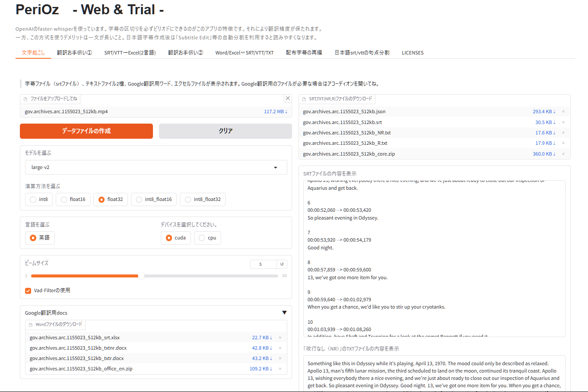588x392 pixels.
Task: Switch to the 翻訳お手伝い① tab
Action: (x=74, y=53)
